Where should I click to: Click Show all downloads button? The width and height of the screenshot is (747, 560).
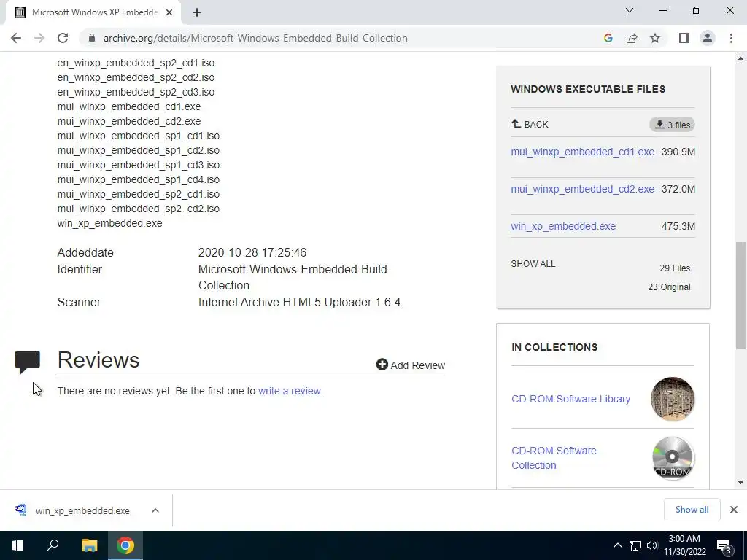692,510
